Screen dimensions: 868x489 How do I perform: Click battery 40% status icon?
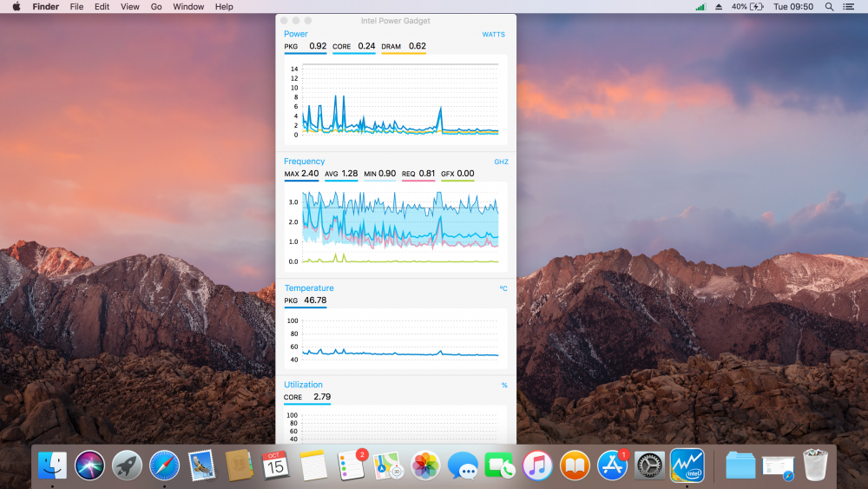(x=747, y=7)
